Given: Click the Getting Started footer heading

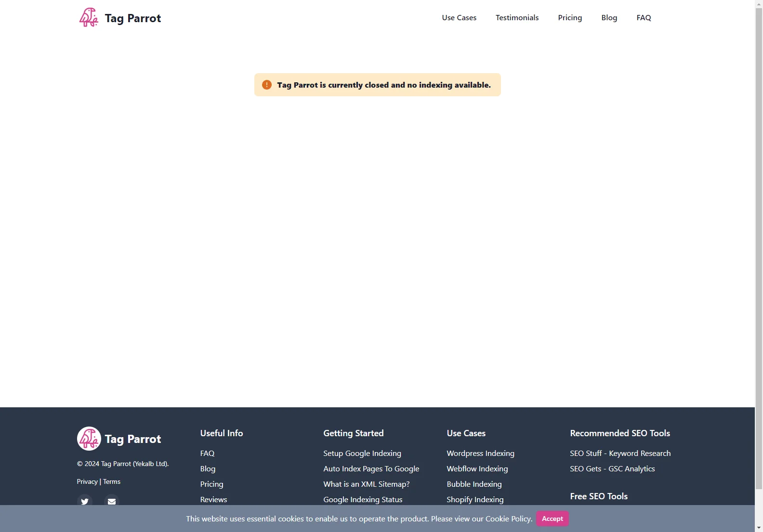Looking at the screenshot, I should click(354, 433).
